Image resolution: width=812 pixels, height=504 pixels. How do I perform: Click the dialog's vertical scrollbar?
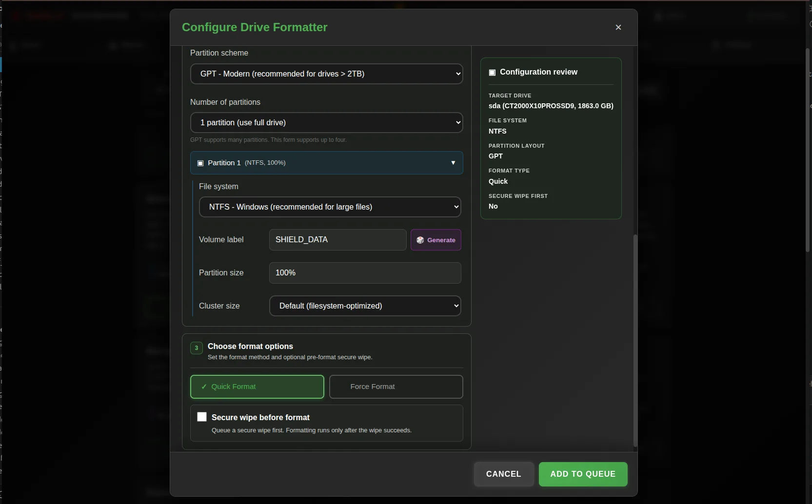coord(635,340)
